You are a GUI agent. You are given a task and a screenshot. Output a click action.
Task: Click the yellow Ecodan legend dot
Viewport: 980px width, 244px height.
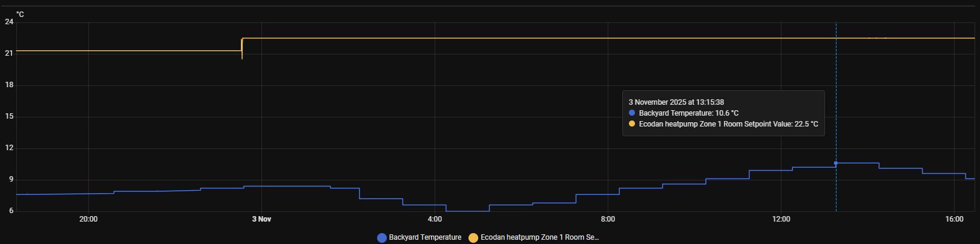coord(473,238)
